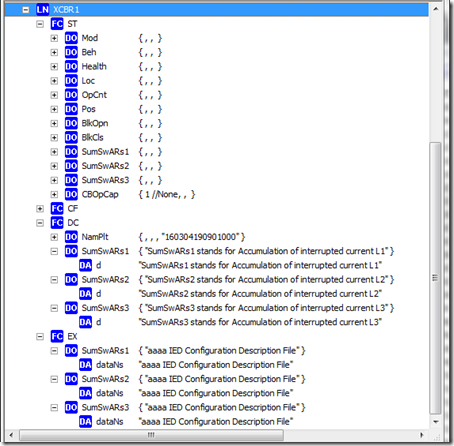454x446 pixels.
Task: Collapse SumSwARs3 under DC
Action: (x=54, y=308)
